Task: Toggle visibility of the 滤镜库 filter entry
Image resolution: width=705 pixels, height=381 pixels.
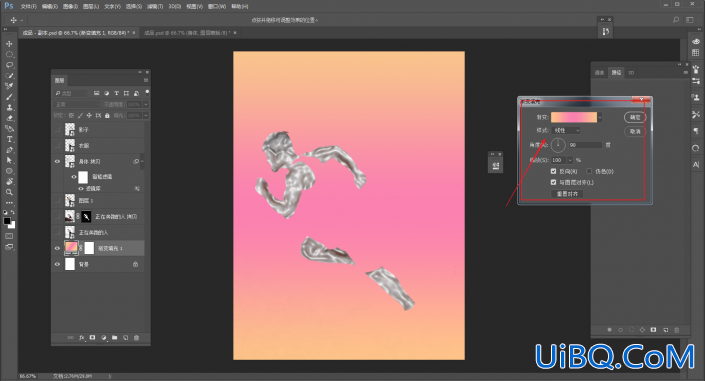Action: pyautogui.click(x=81, y=188)
